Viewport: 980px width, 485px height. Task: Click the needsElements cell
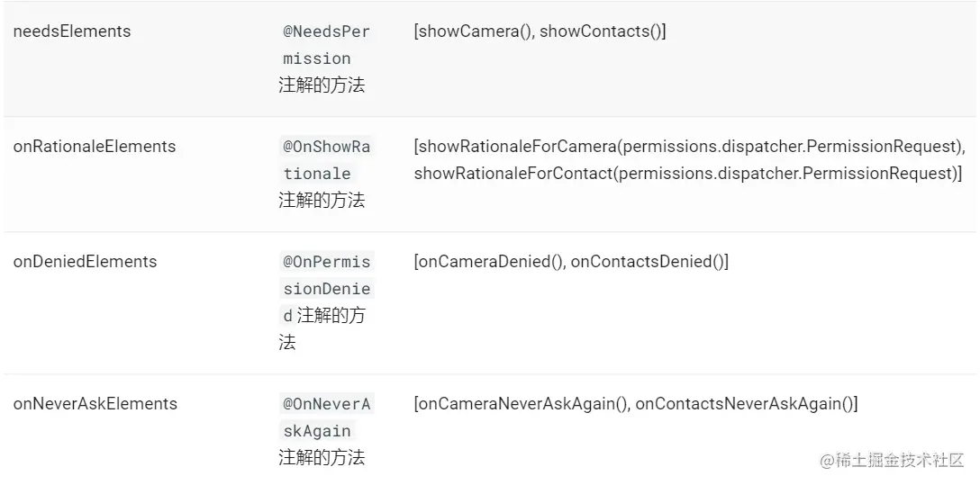[72, 31]
